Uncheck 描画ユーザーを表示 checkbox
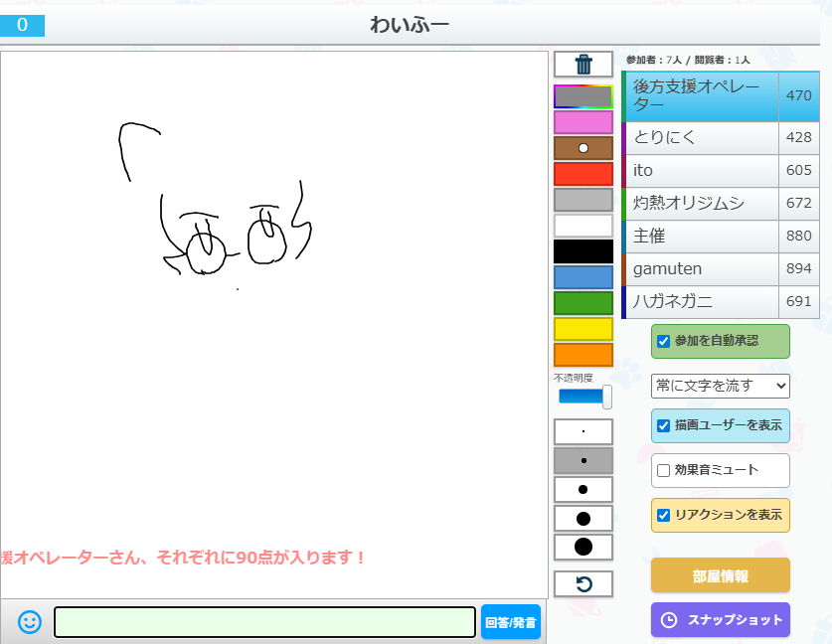The height and width of the screenshot is (644, 832). click(664, 425)
